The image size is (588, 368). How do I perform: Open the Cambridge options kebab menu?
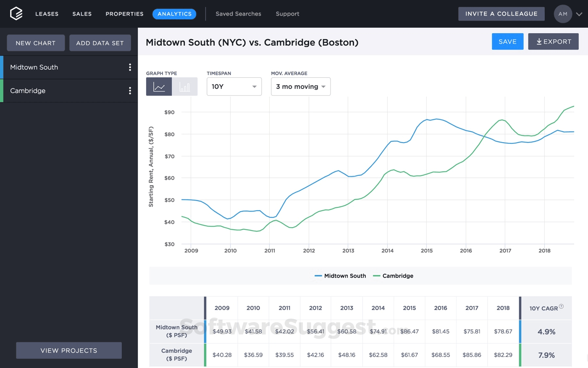pos(130,90)
